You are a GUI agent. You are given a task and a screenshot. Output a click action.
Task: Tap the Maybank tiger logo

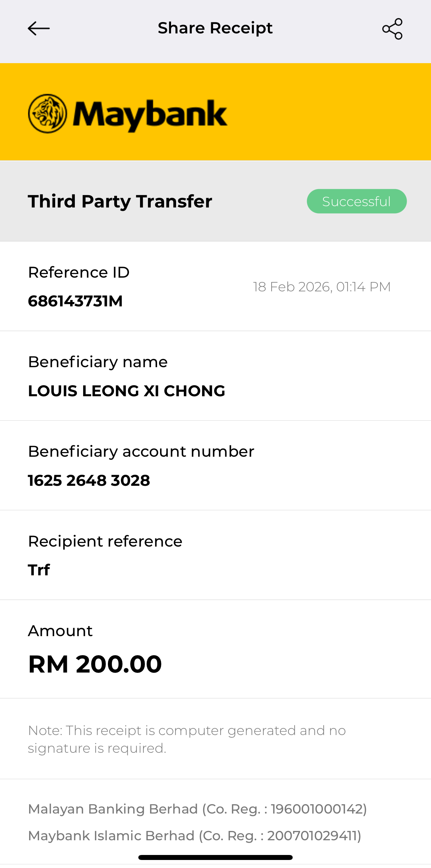pos(47,114)
